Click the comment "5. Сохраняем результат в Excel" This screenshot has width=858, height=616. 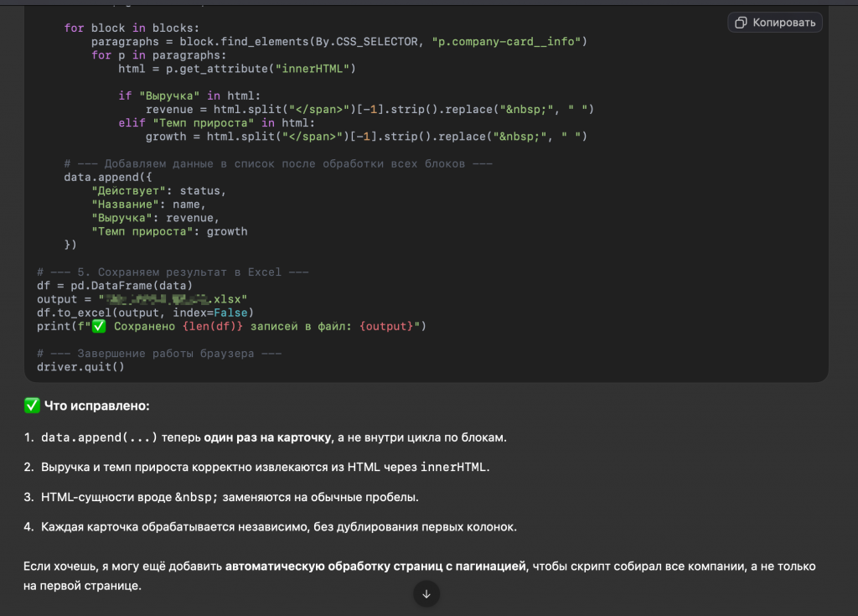pyautogui.click(x=173, y=272)
